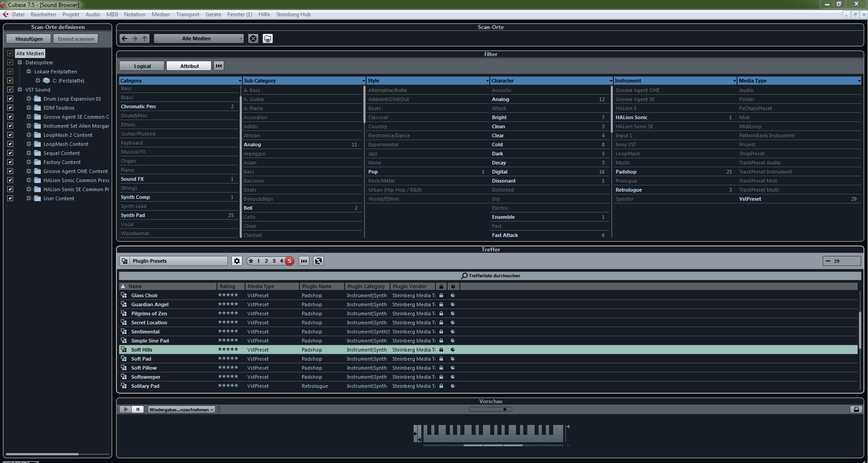Sort results by Name column

click(168, 286)
